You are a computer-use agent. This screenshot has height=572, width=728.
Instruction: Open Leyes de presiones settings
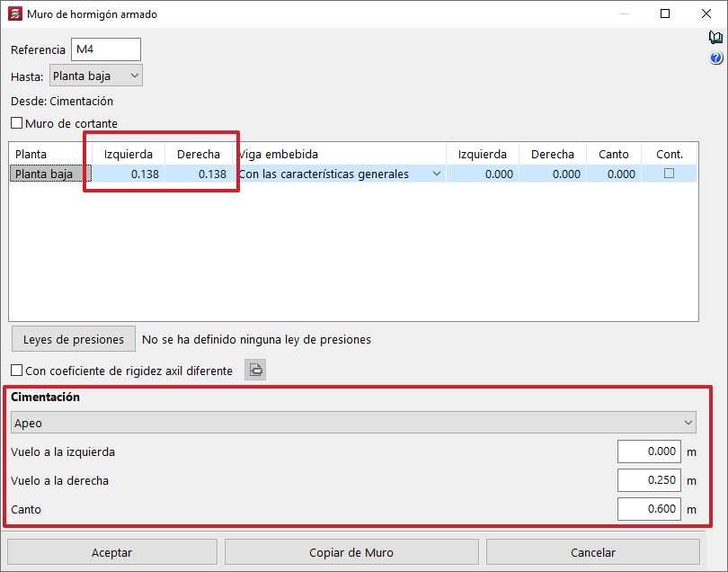pyautogui.click(x=73, y=339)
